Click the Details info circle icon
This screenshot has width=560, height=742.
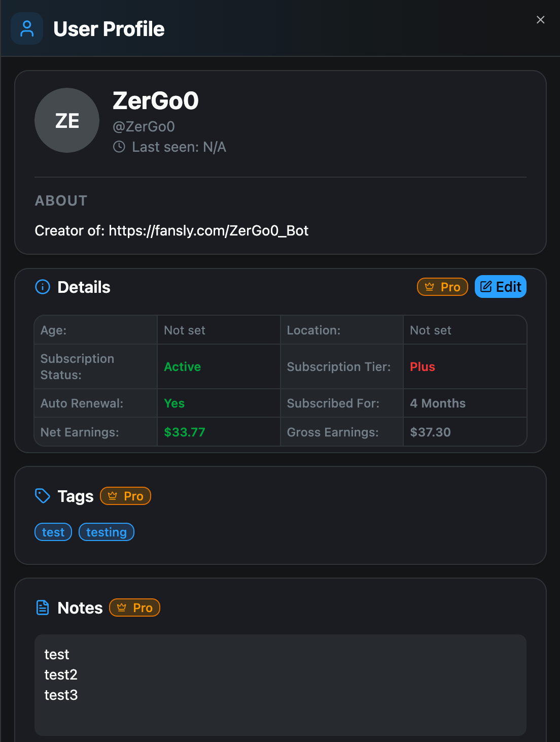coord(43,287)
